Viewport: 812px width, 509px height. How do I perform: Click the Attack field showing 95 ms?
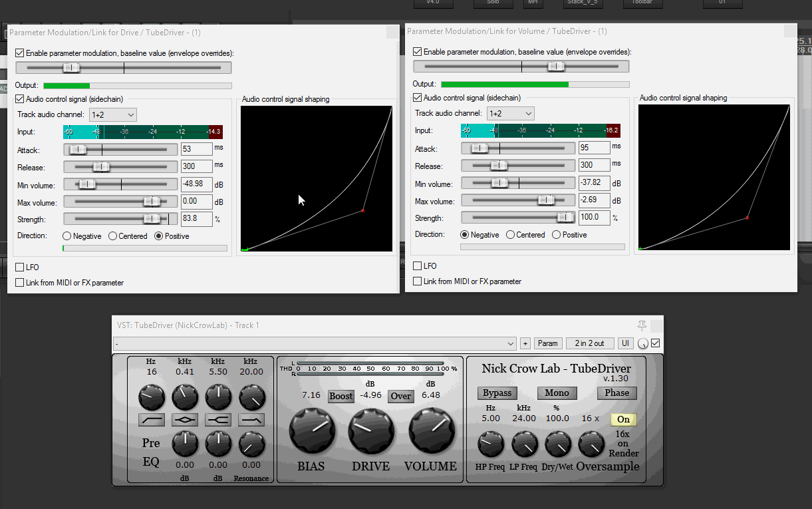point(594,147)
